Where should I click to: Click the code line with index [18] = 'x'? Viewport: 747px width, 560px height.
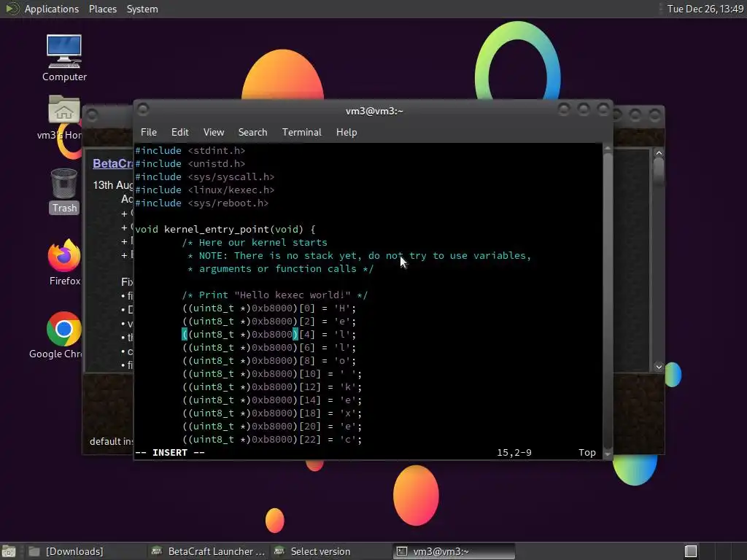[x=272, y=413]
